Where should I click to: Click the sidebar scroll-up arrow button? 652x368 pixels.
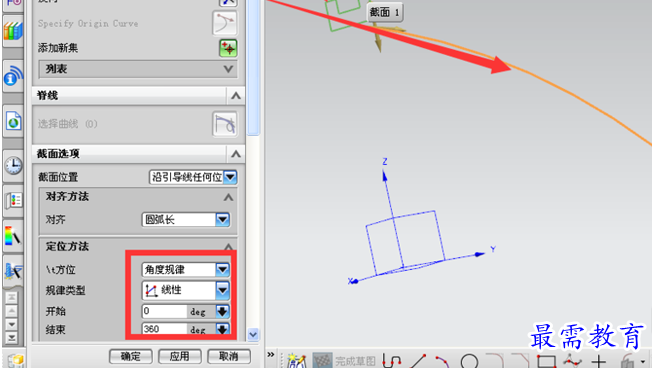click(x=12, y=311)
